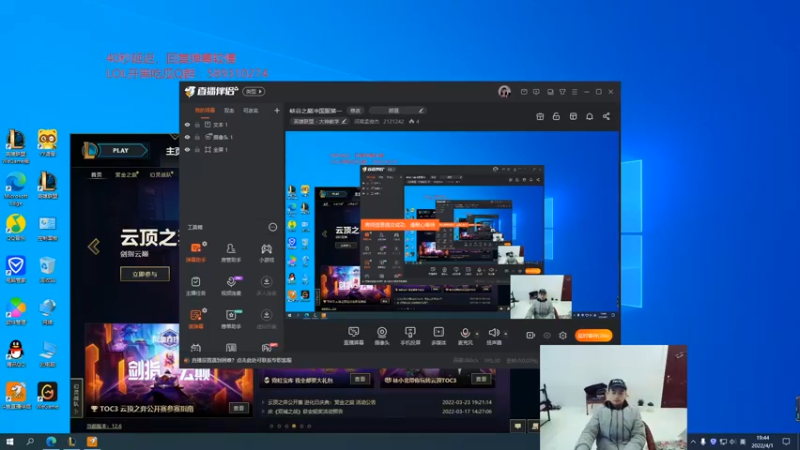
Task: Click the padlock icon in header row
Action: 556,117
